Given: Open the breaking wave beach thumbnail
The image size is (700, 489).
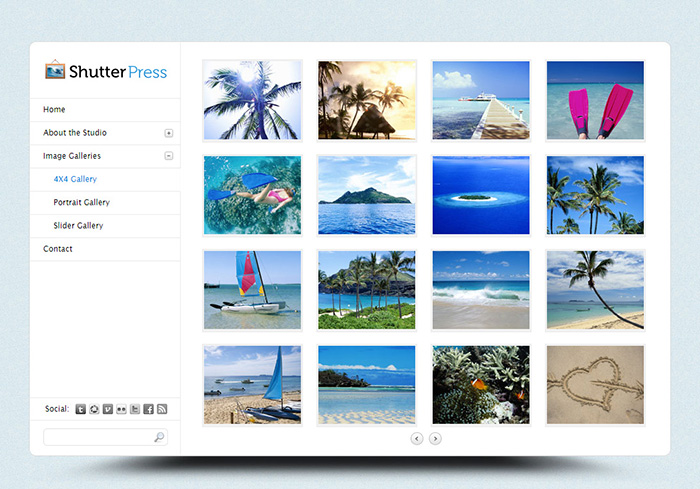Looking at the screenshot, I should [481, 290].
